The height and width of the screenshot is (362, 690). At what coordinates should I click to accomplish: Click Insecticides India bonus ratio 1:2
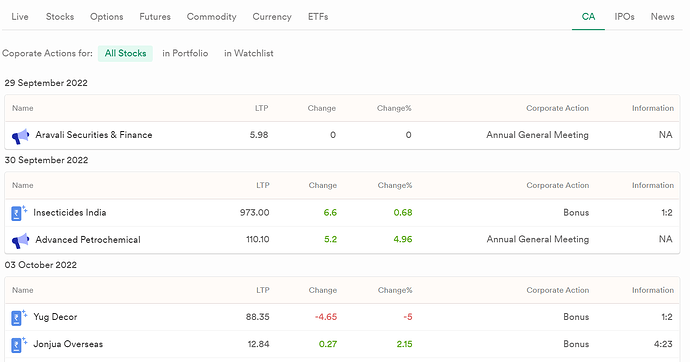667,212
